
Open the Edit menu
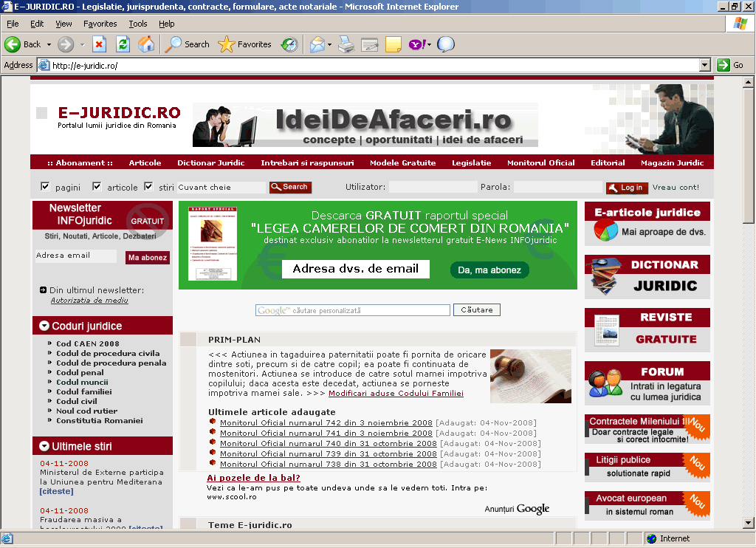pyautogui.click(x=37, y=24)
